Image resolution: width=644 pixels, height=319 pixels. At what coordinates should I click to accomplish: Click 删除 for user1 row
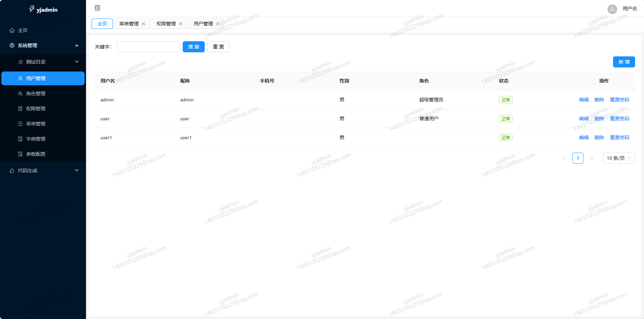599,137
